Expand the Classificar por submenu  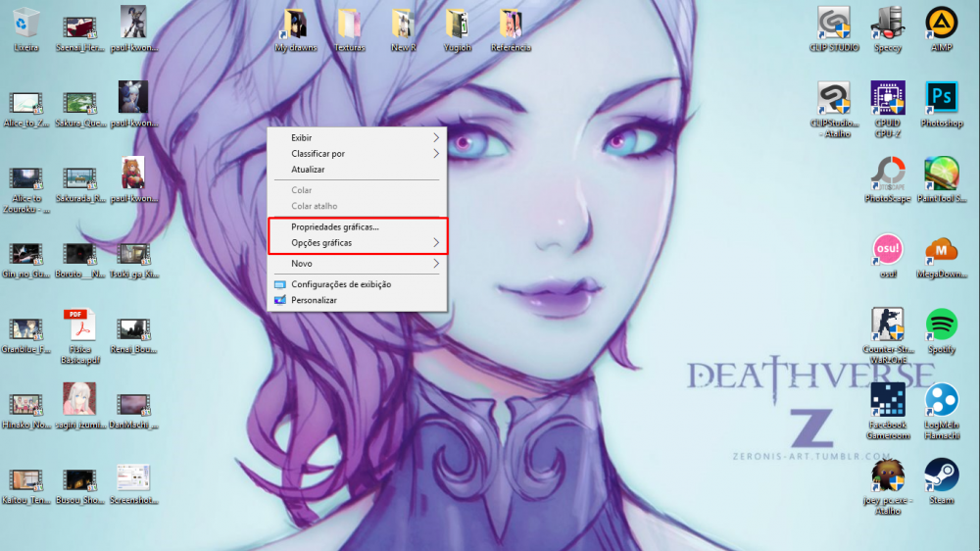point(357,153)
